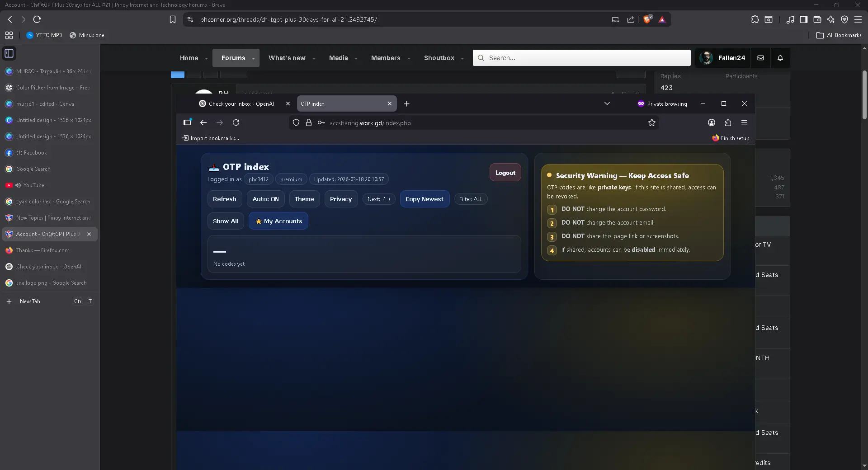Filter by My Accounts

coord(278,221)
